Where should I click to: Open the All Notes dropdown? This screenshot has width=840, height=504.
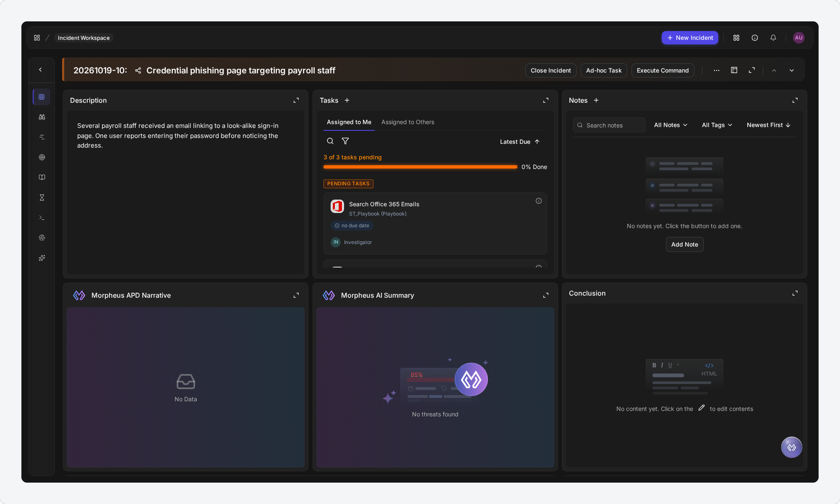click(671, 125)
